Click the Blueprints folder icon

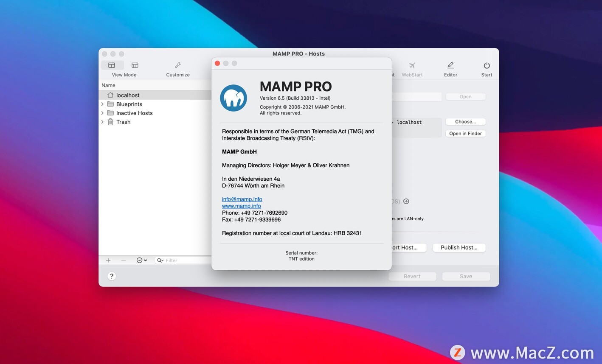pos(110,104)
